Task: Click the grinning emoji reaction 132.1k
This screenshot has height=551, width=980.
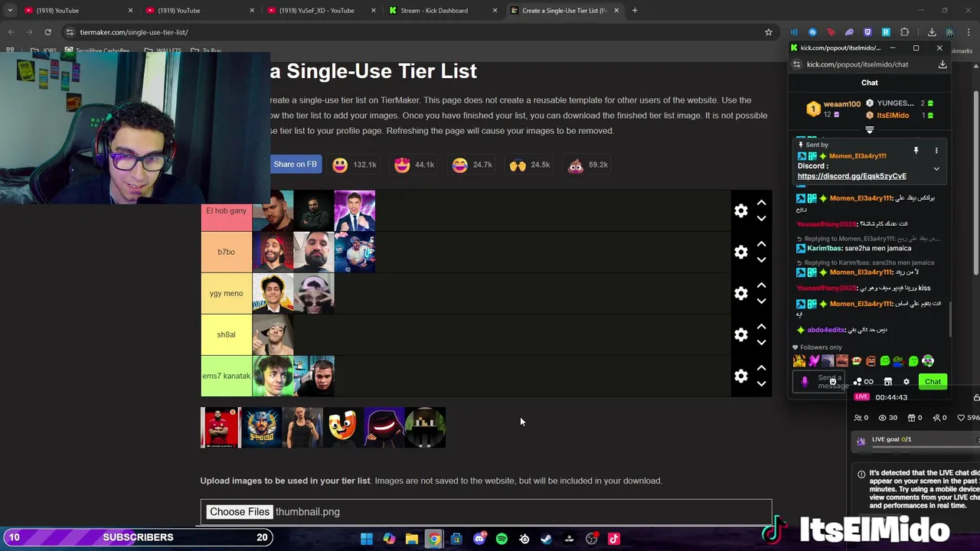Action: (x=354, y=165)
